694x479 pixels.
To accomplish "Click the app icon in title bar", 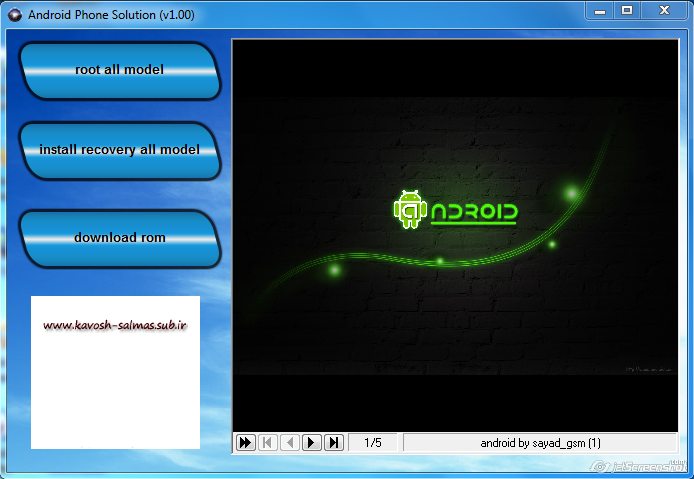I will click(15, 15).
